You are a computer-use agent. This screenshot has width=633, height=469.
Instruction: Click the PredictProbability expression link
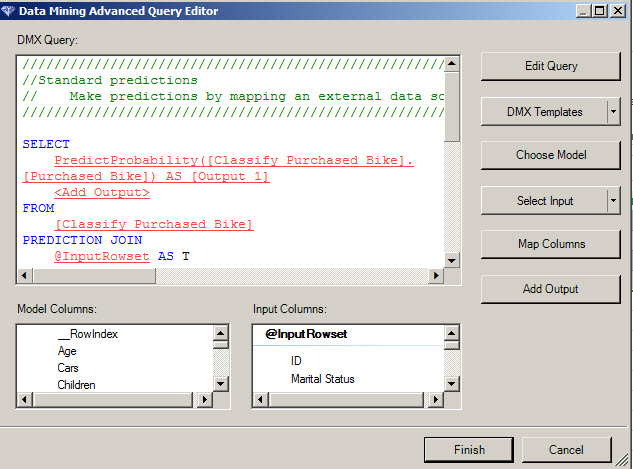[218, 168]
